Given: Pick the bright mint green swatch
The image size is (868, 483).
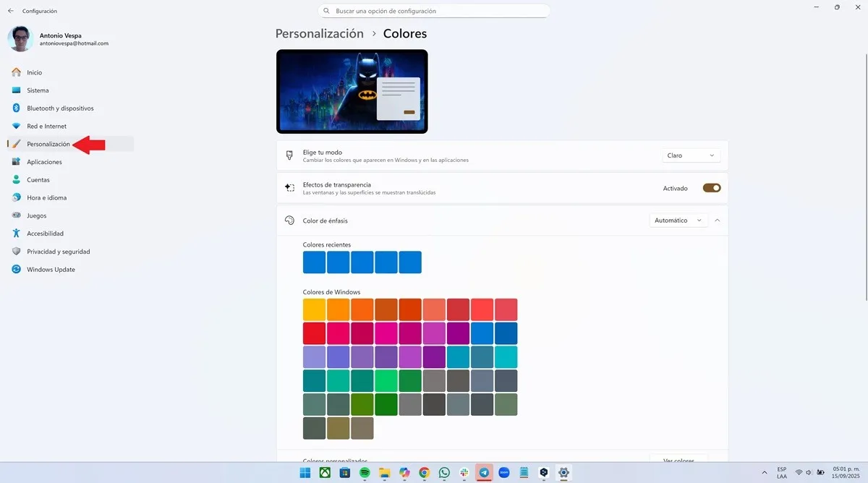Looking at the screenshot, I should pyautogui.click(x=386, y=381).
